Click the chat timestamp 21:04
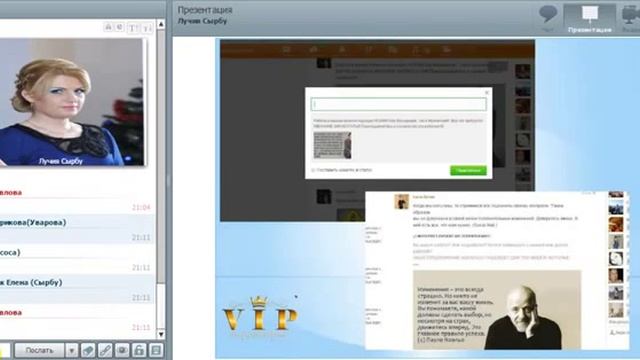Screen dimensions: 640x360 [x=141, y=208]
